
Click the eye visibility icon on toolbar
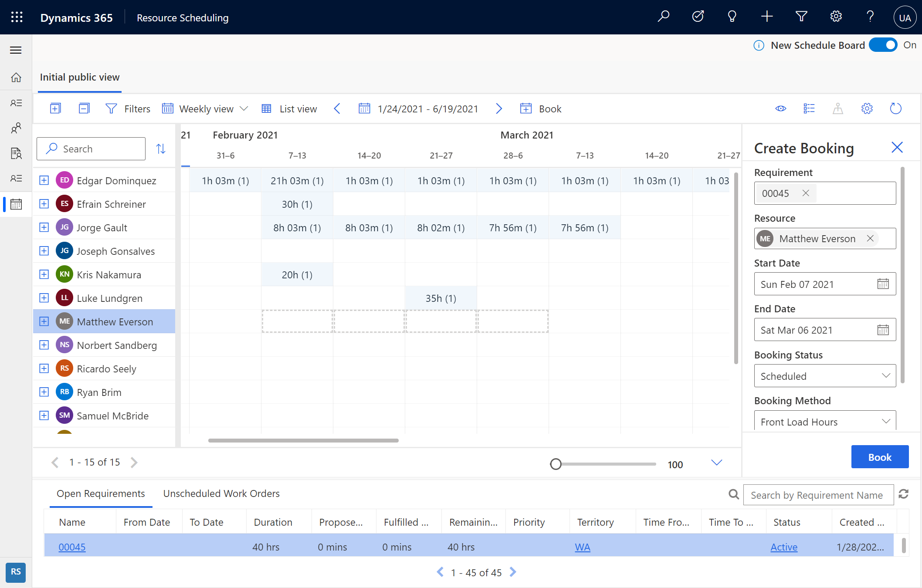(781, 108)
